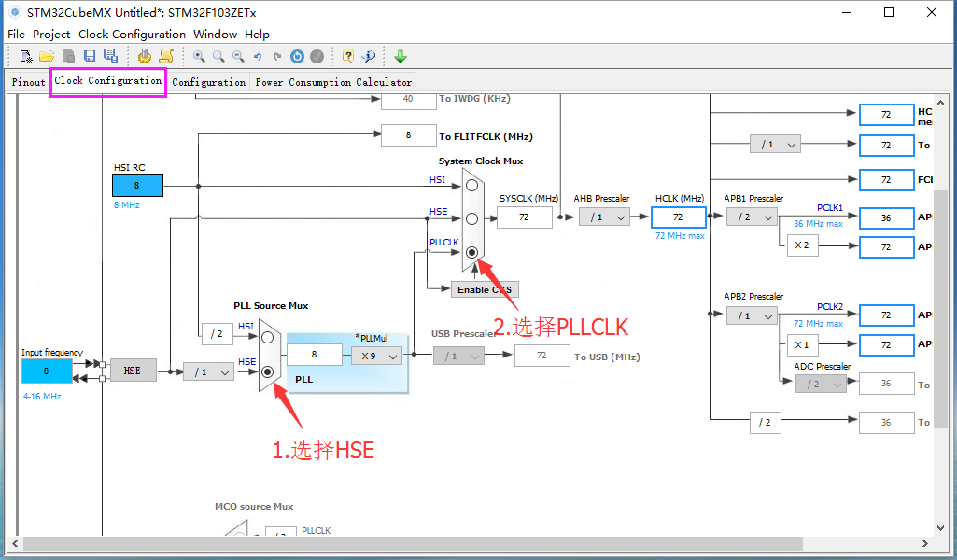Screen dimensions: 957x560
Task: Open help with the question mark icon
Action: pyautogui.click(x=348, y=57)
